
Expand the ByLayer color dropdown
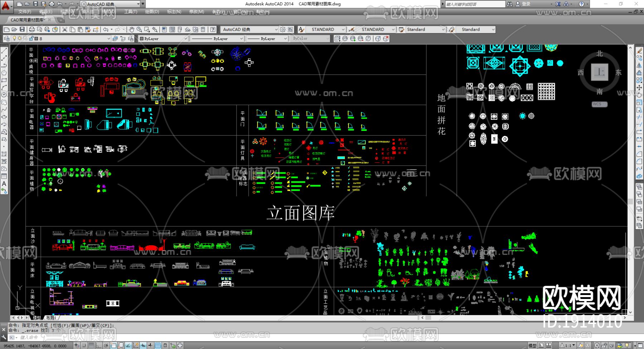point(185,39)
